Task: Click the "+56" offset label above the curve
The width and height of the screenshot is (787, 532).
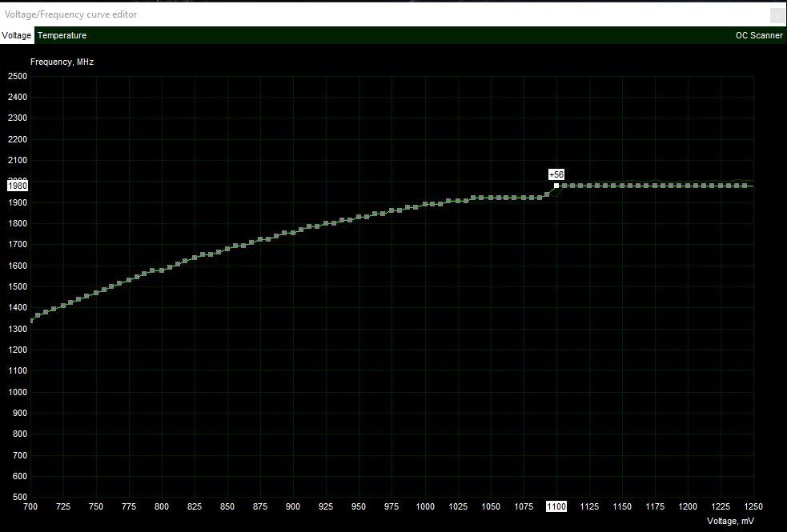Action: [556, 174]
